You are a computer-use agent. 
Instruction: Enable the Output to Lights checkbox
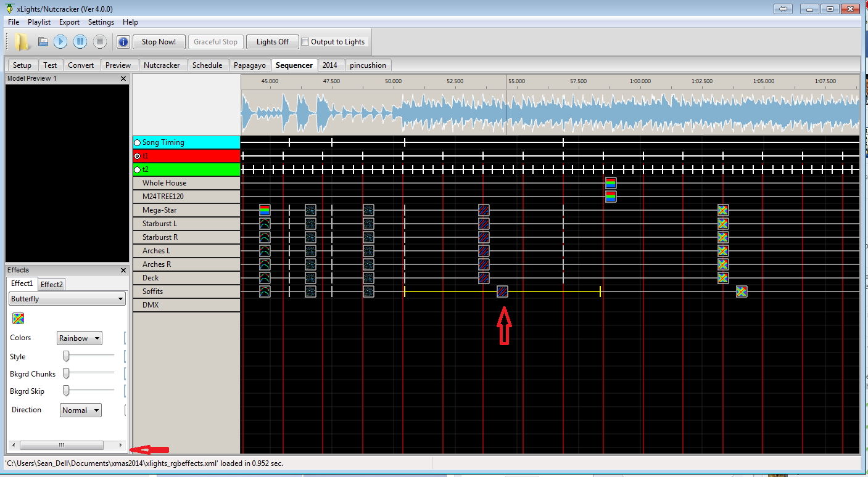point(305,42)
